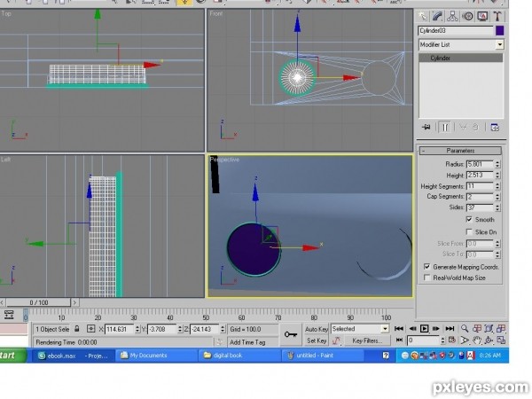Select the Zoom All tool

[x=477, y=328]
